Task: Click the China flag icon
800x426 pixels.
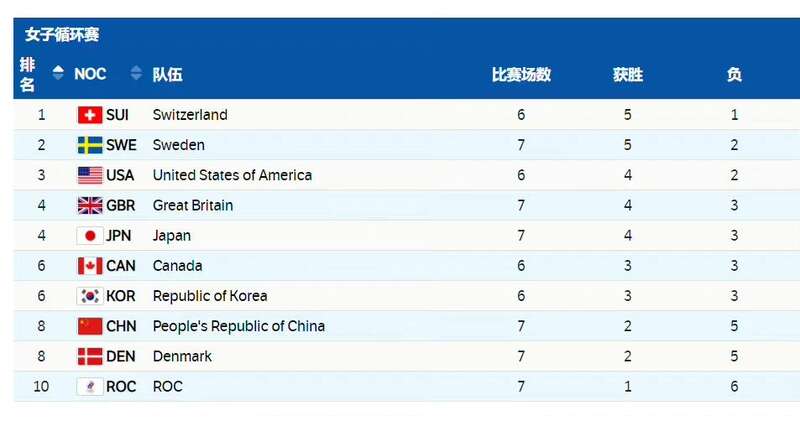Action: pyautogui.click(x=90, y=326)
